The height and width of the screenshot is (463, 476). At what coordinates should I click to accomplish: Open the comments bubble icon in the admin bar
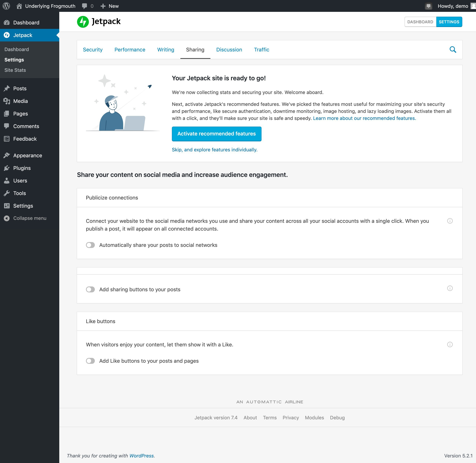pyautogui.click(x=85, y=6)
